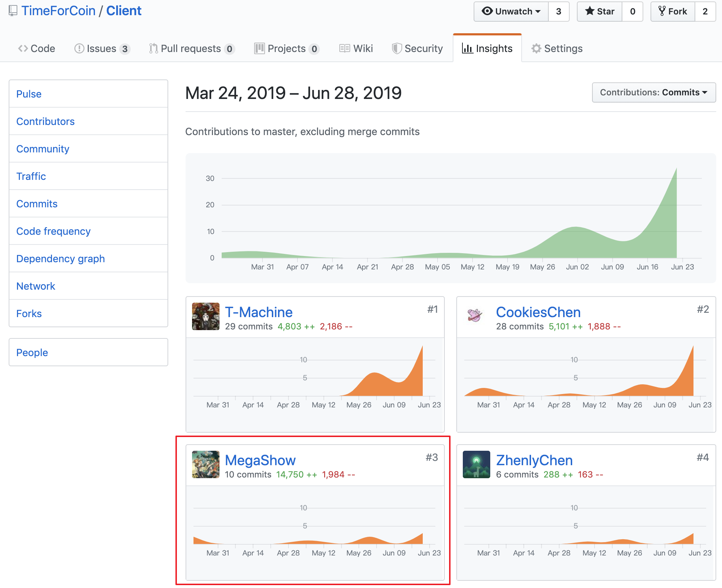
Task: Open Commits in the sidebar
Action: [88, 204]
